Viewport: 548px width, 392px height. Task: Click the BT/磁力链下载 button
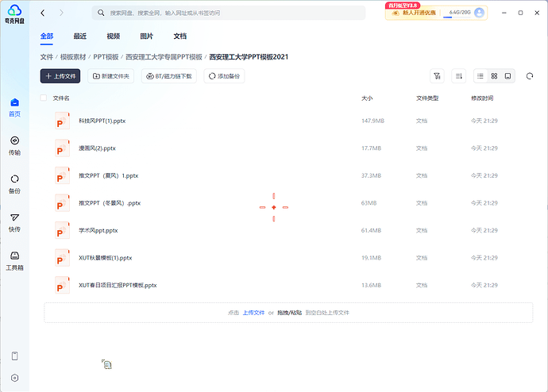click(169, 76)
